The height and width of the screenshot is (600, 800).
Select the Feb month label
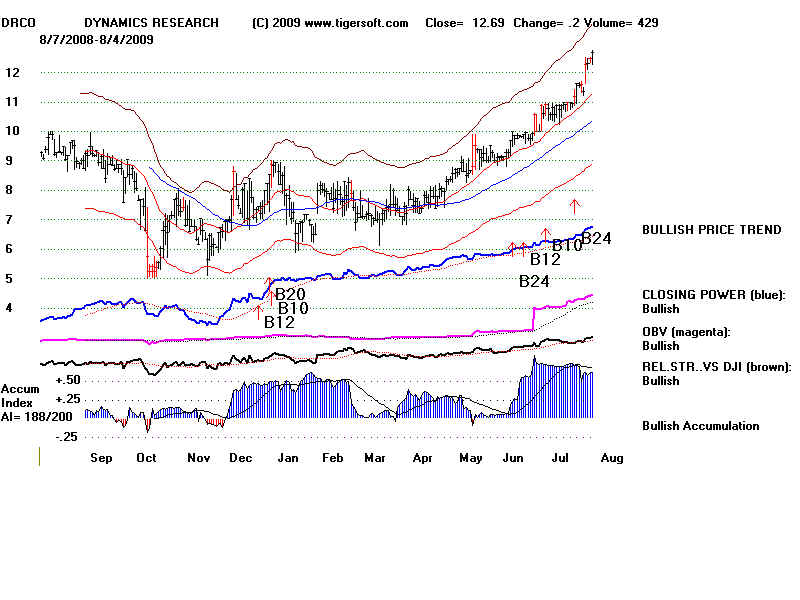tap(333, 458)
